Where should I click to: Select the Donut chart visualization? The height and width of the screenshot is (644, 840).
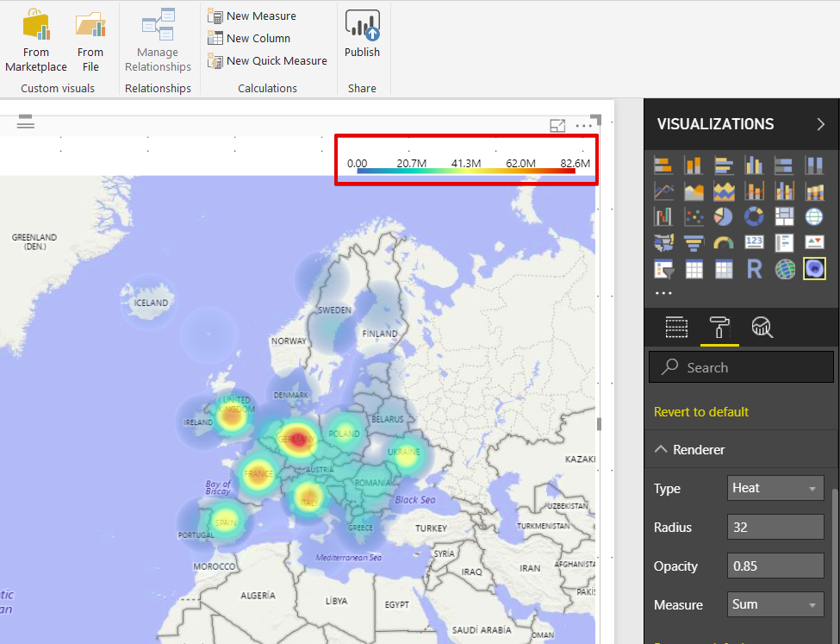(x=754, y=216)
